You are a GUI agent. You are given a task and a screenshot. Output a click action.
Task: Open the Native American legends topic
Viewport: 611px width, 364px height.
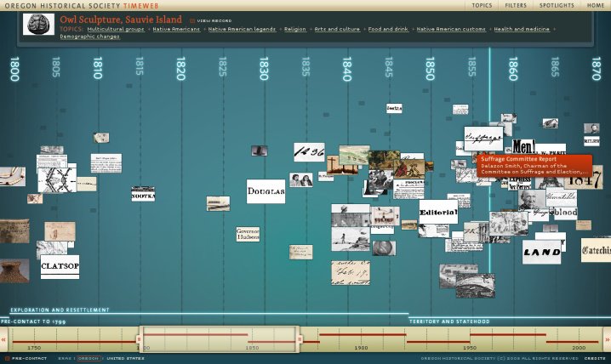point(242,29)
